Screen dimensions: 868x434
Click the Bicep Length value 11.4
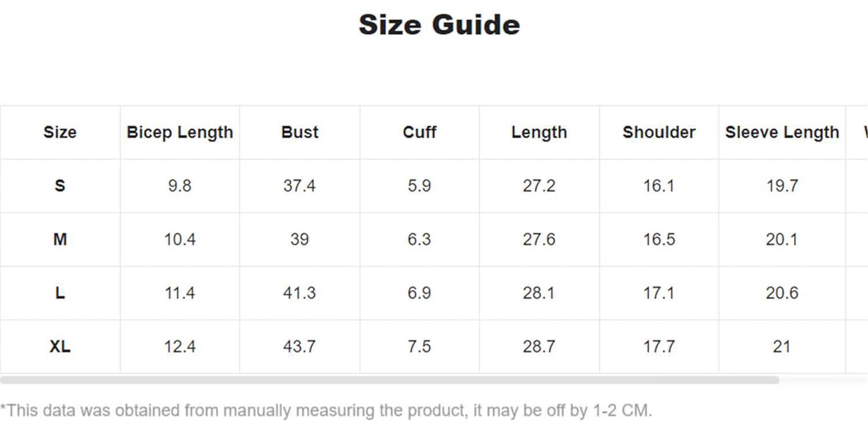180,293
